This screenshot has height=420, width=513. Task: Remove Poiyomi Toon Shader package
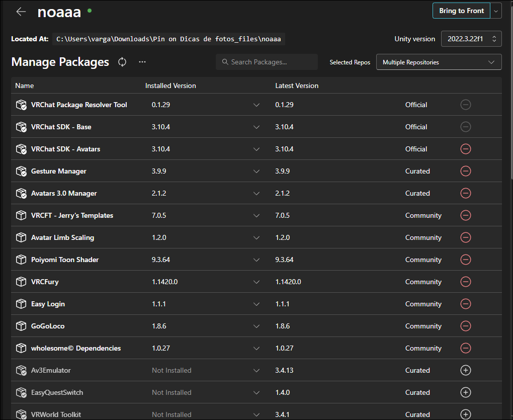(x=465, y=260)
